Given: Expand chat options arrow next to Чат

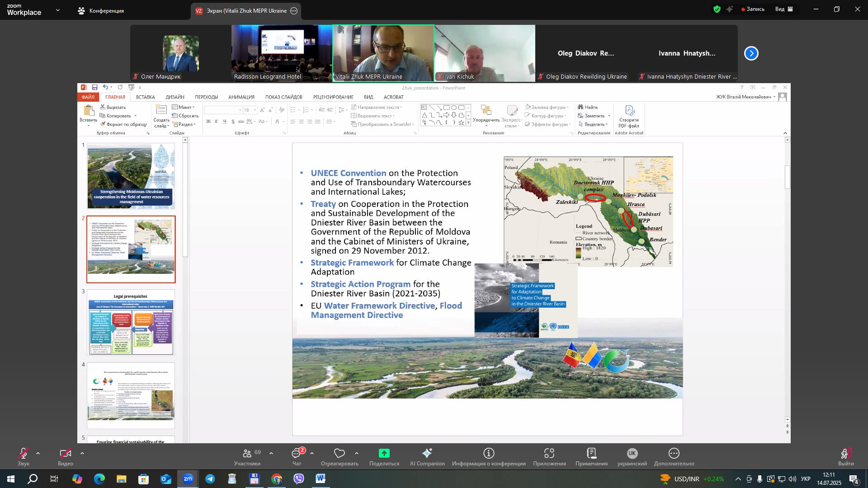Looking at the screenshot, I should (x=312, y=453).
